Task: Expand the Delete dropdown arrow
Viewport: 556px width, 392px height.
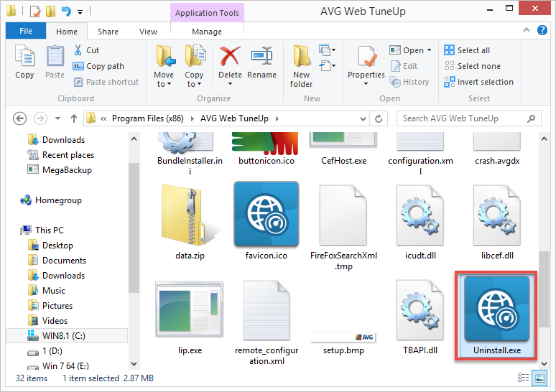Action: click(230, 84)
